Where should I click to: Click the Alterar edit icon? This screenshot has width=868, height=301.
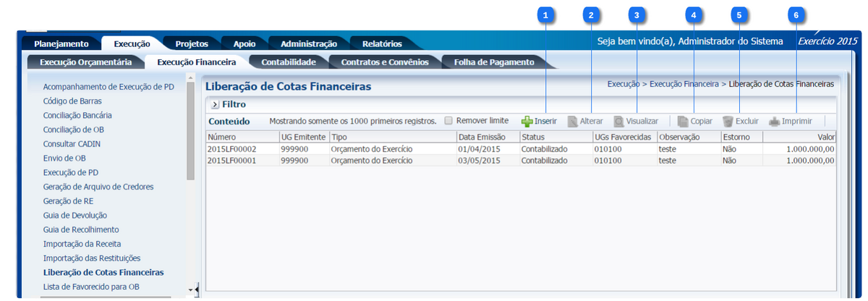tap(573, 122)
